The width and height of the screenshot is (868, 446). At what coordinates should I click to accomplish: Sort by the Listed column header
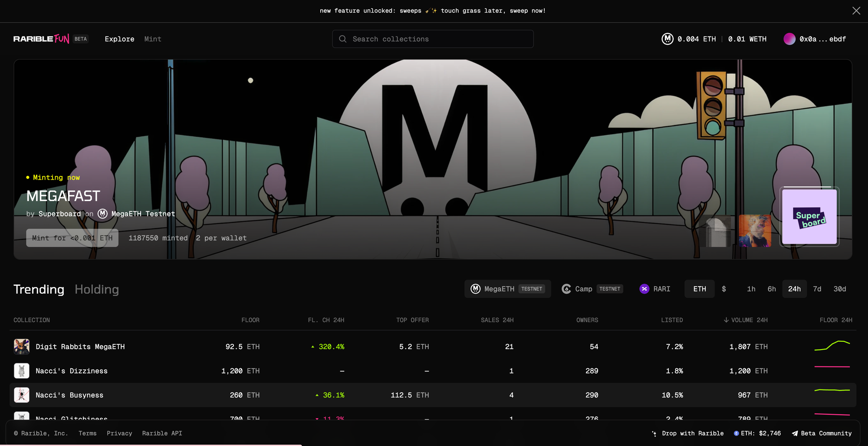[x=672, y=320]
